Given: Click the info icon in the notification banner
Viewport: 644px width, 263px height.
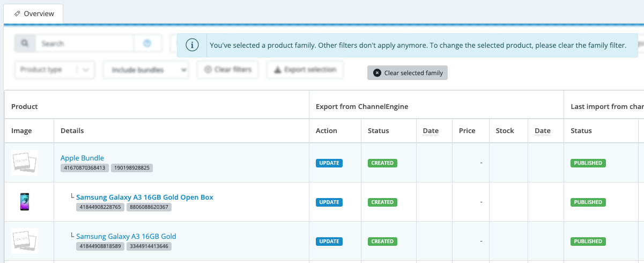Looking at the screenshot, I should 192,46.
